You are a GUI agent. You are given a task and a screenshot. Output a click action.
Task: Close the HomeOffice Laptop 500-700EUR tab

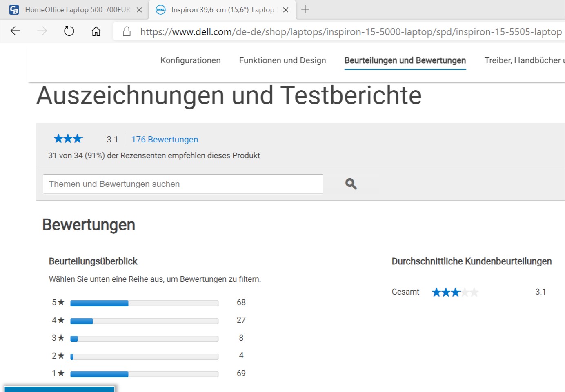coord(139,10)
